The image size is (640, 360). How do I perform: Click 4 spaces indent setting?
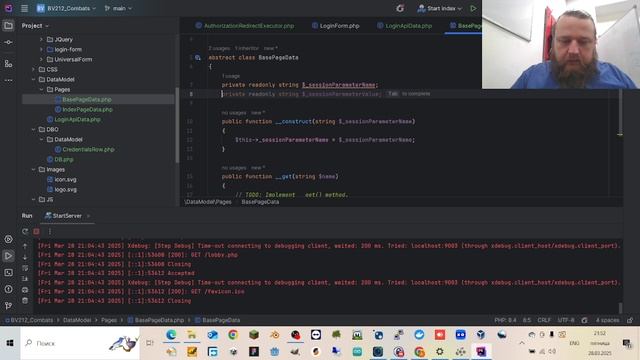[607, 320]
